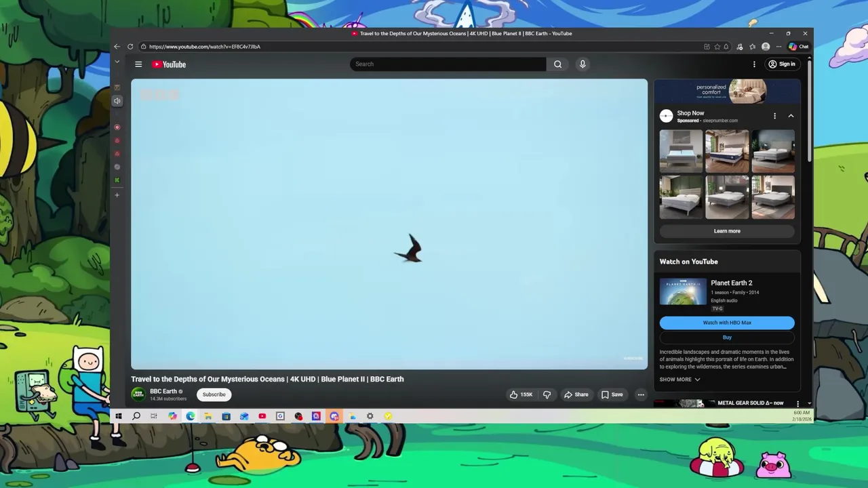Open more actions ellipsis below the video
The width and height of the screenshot is (868, 488).
click(641, 394)
